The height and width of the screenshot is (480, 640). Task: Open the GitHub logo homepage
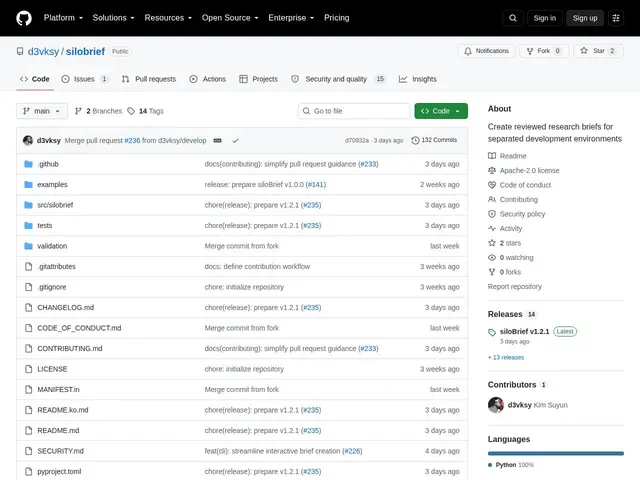[24, 18]
